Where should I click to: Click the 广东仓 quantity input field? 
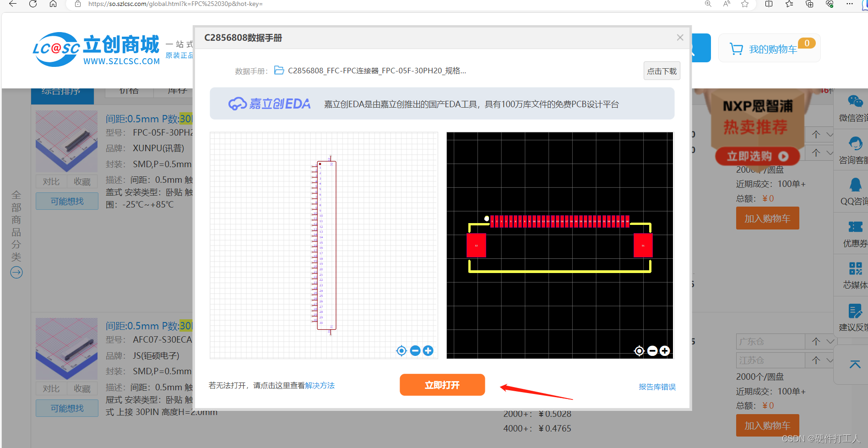click(x=770, y=341)
